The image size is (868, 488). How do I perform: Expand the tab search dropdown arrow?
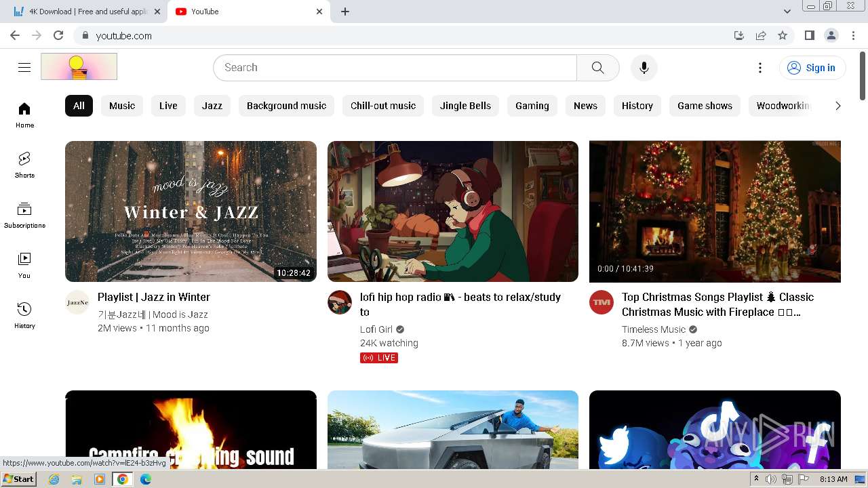787,12
